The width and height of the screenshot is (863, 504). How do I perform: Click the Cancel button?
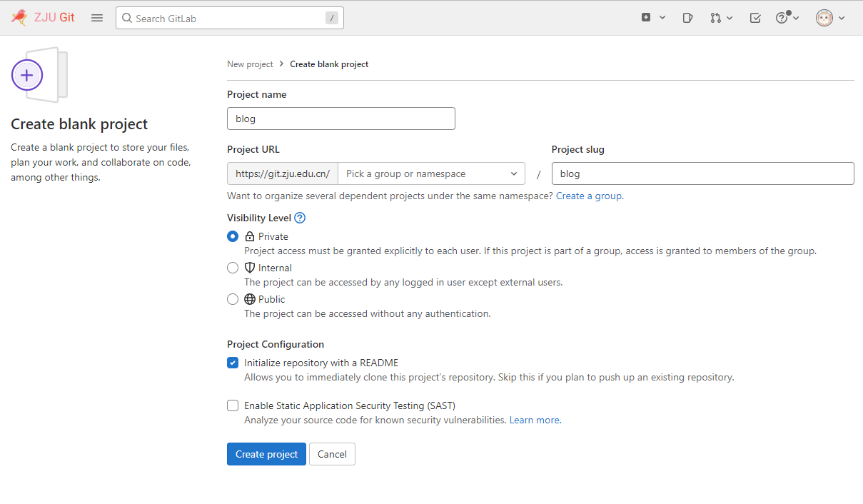coord(332,454)
